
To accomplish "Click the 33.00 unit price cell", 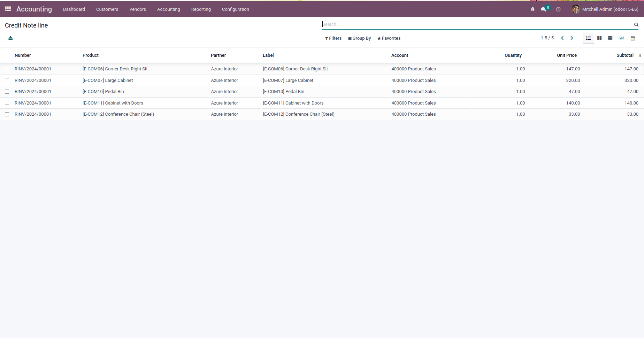I will pos(574,114).
